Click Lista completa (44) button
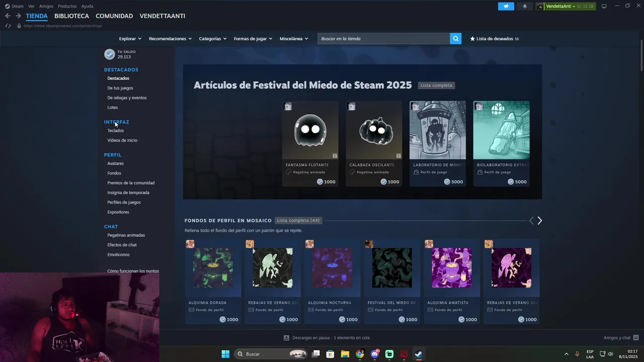 click(x=298, y=221)
